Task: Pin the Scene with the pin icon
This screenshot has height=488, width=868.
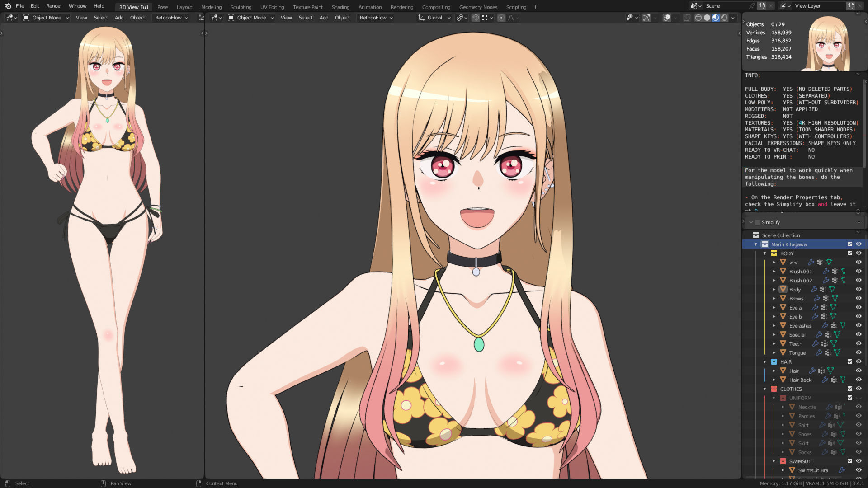Action: coord(751,6)
